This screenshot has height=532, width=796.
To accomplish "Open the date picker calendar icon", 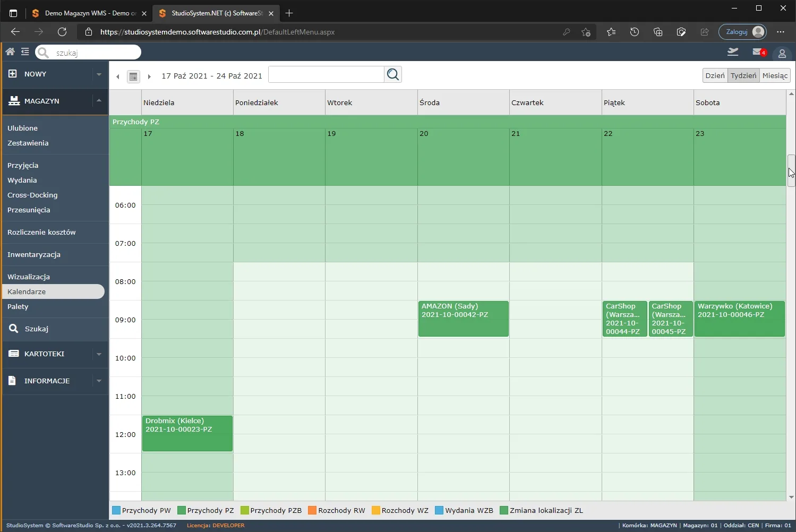I will pyautogui.click(x=133, y=76).
